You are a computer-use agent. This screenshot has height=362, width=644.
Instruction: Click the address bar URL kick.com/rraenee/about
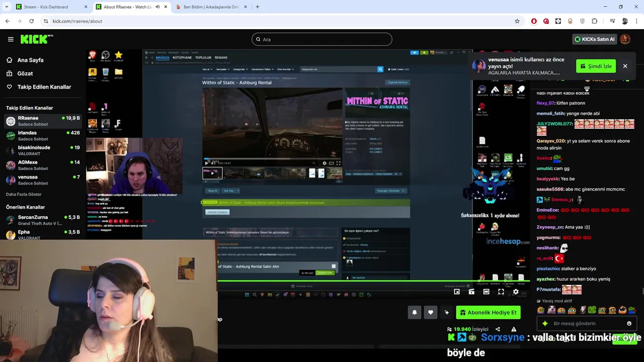77,21
